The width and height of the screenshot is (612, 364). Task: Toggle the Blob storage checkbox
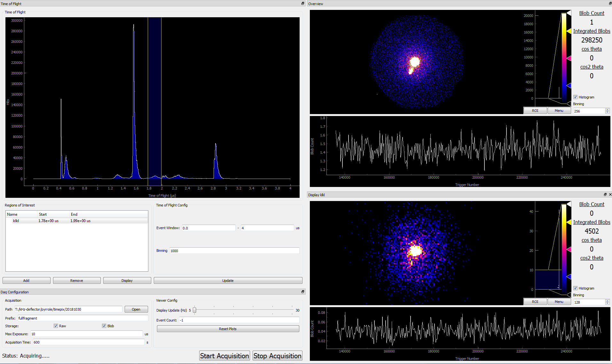pyautogui.click(x=104, y=326)
